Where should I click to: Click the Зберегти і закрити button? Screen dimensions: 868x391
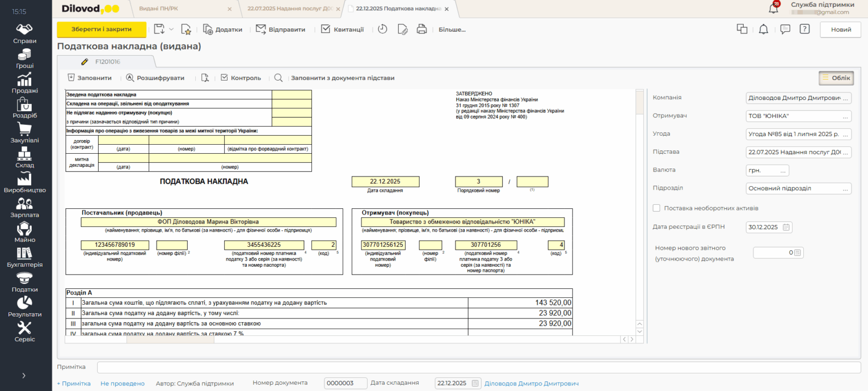[x=102, y=30]
